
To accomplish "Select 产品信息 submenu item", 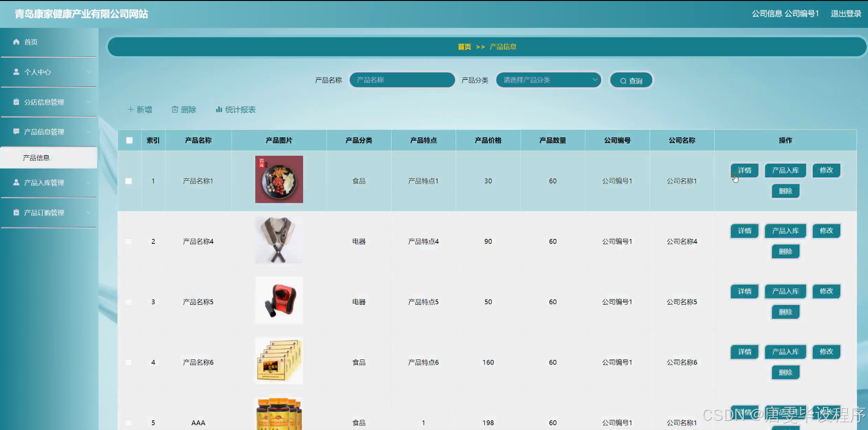I will [x=49, y=158].
